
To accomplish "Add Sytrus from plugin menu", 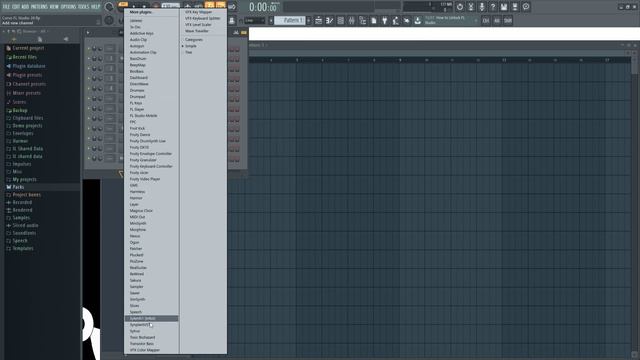I will (x=135, y=331).
